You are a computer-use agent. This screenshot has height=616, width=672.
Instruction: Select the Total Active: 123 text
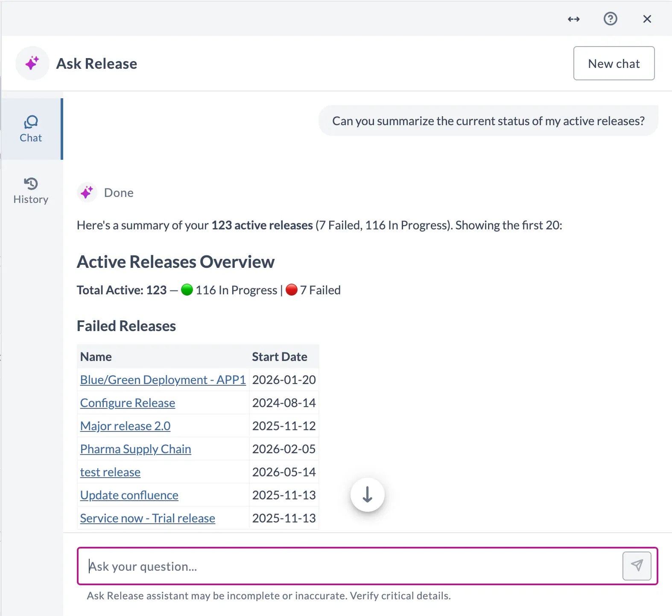coord(122,290)
